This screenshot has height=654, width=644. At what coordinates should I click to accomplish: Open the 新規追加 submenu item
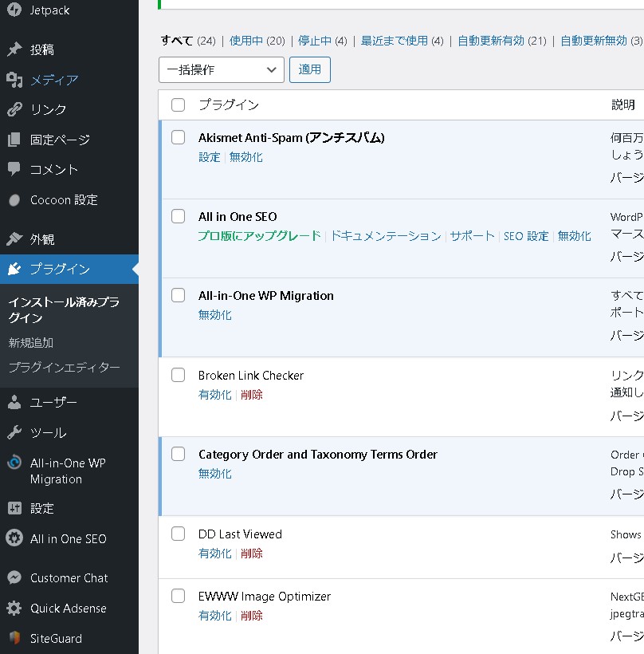coord(31,342)
